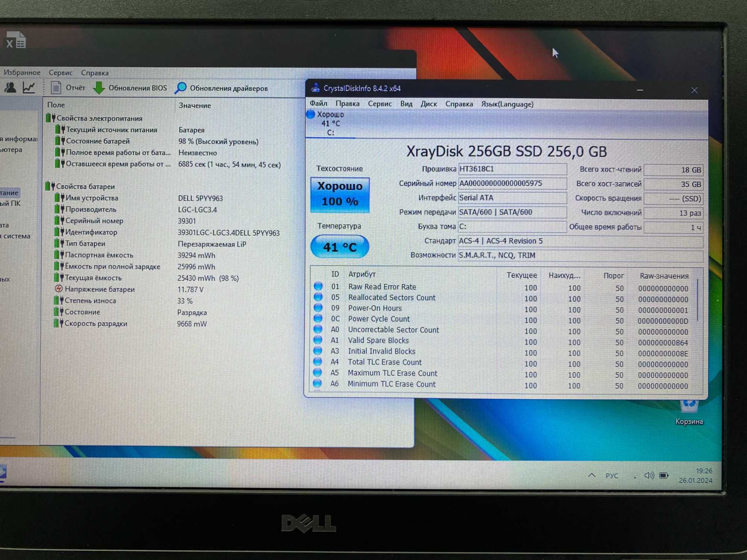The image size is (747, 560).
Task: Click the РУС language indicator in taskbar
Action: pyautogui.click(x=612, y=476)
